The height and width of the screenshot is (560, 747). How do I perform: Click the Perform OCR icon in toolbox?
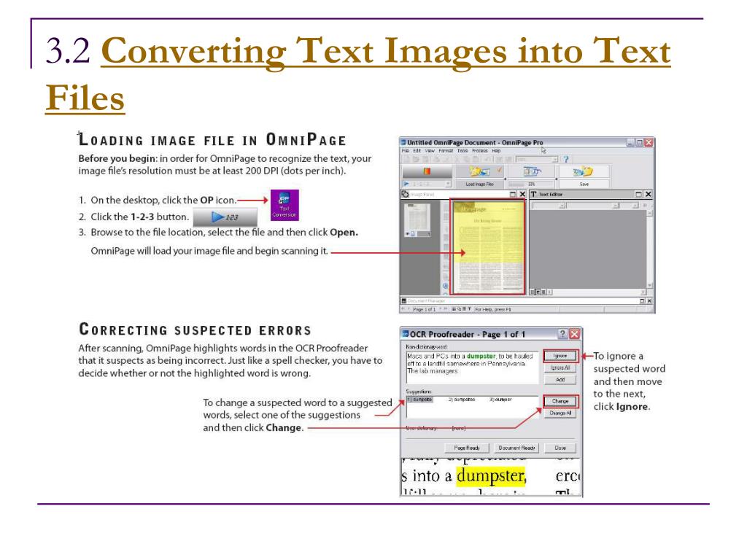pos(532,171)
